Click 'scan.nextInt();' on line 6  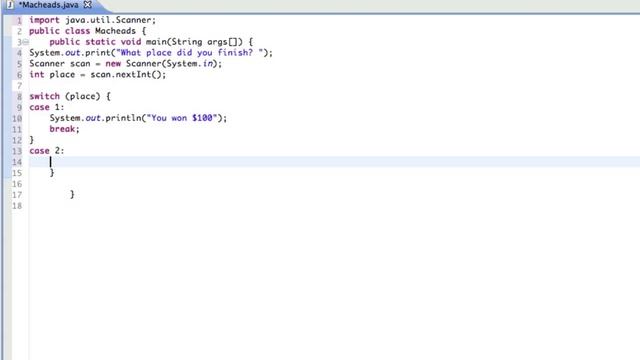(x=128, y=75)
